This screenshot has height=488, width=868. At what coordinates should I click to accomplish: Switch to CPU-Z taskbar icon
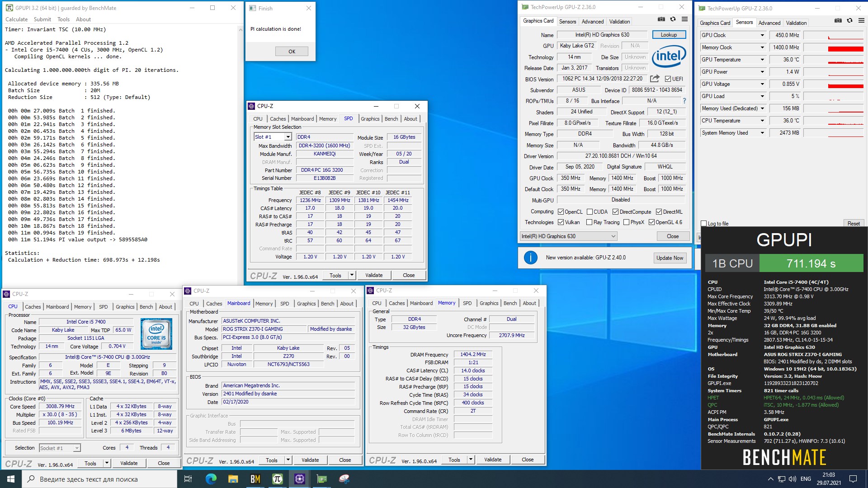click(299, 479)
